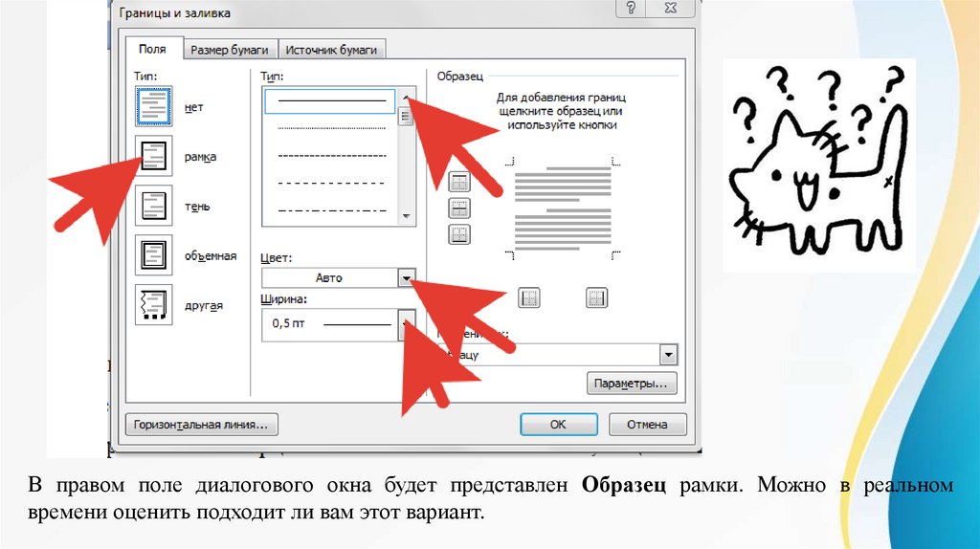
Task: Open the 'Применить к' dropdown arrow
Action: pyautogui.click(x=668, y=355)
